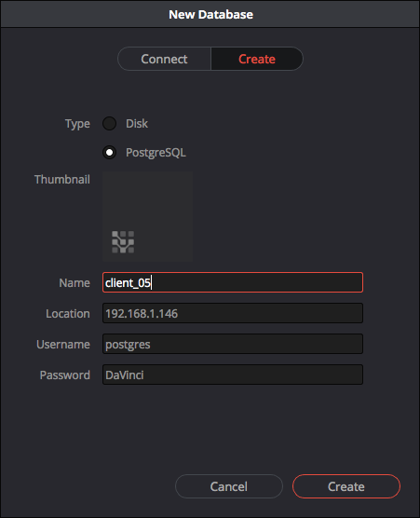Focus the Name field containing client_05
420x518 pixels.
point(233,282)
